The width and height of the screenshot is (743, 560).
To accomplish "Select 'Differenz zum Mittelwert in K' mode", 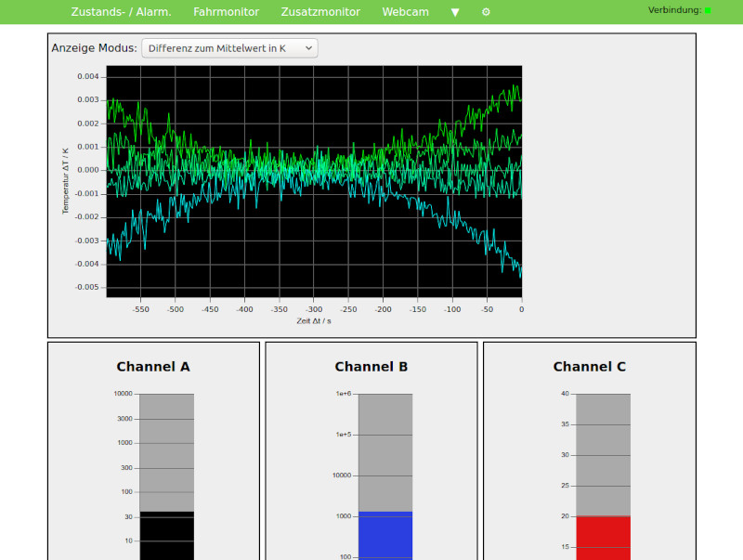I will pyautogui.click(x=216, y=47).
